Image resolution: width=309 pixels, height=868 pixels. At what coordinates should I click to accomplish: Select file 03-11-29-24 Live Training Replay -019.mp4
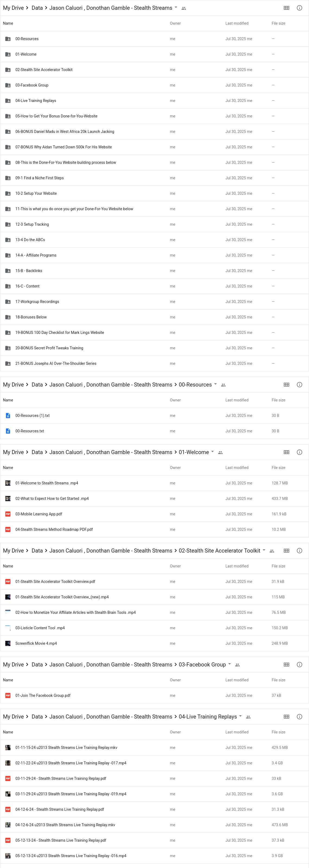coord(154,794)
